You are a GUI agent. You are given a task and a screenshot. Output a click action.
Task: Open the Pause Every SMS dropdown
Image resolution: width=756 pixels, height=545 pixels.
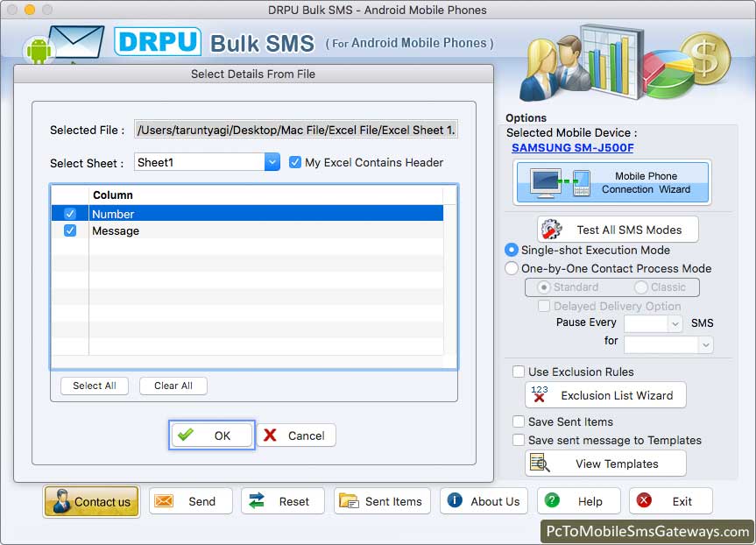(x=675, y=323)
